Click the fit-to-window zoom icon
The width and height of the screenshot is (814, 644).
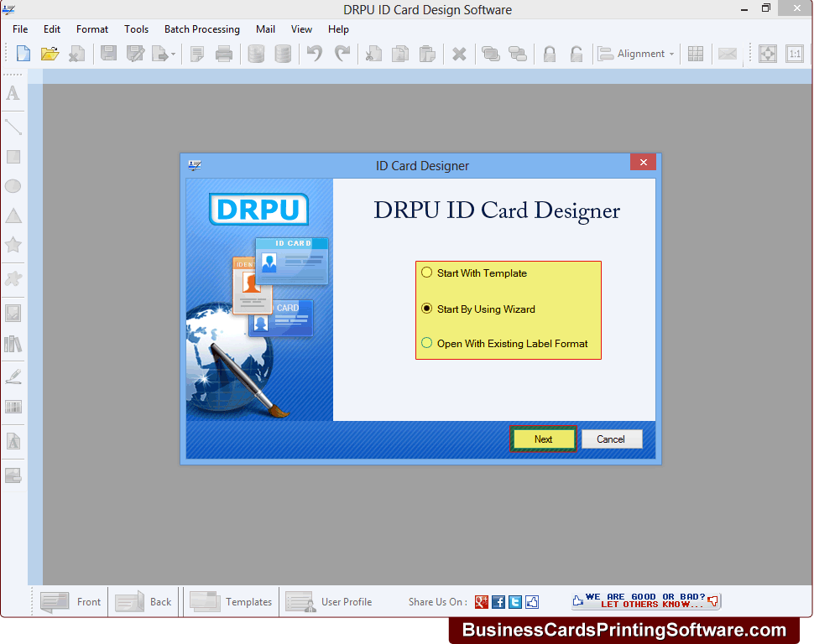[767, 54]
